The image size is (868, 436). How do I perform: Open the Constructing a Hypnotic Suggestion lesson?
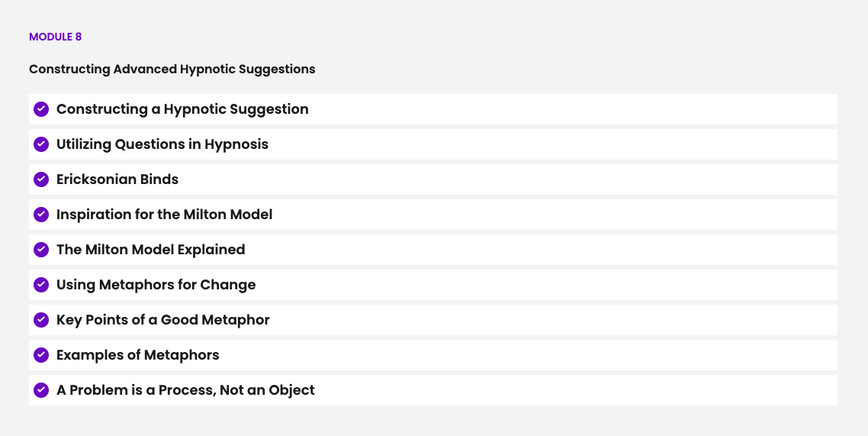(182, 109)
